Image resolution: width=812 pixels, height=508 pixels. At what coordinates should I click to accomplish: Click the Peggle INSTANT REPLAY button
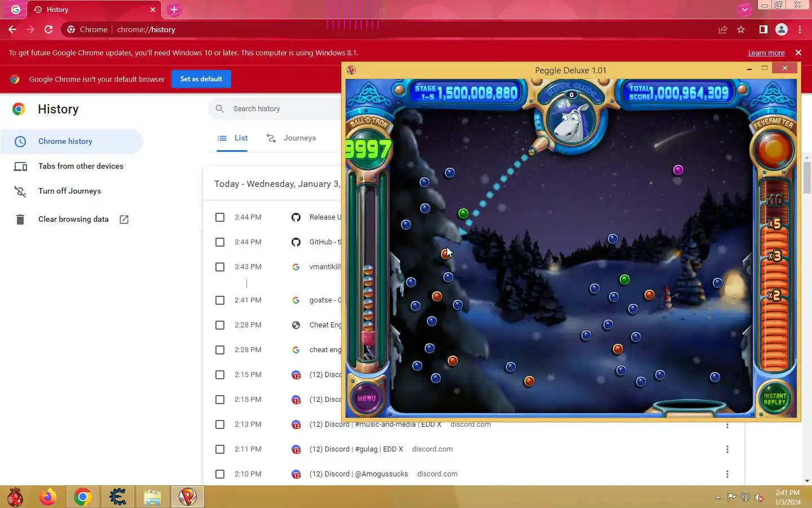click(775, 398)
